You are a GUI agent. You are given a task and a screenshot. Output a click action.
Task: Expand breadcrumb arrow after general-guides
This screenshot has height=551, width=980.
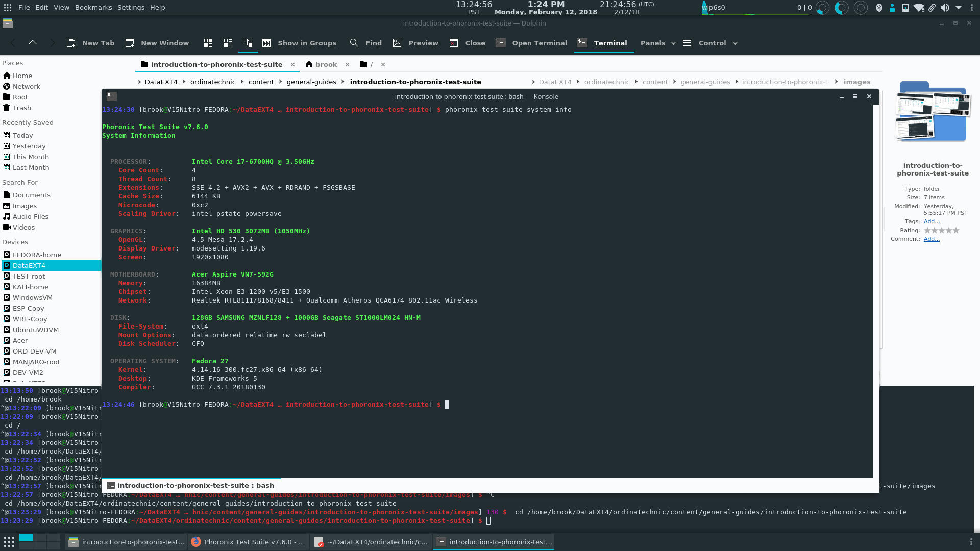(342, 82)
